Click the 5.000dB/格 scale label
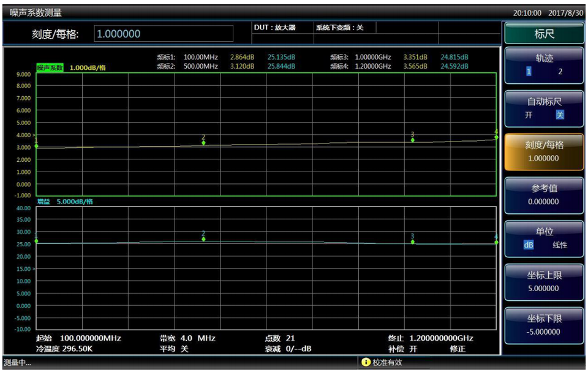The image size is (588, 372). (x=75, y=202)
